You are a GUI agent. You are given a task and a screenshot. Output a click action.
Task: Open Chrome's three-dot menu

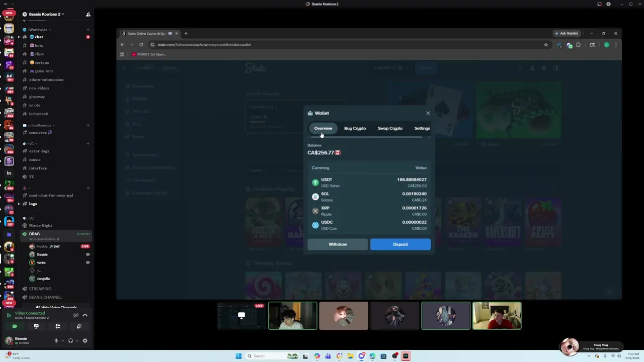click(x=616, y=45)
